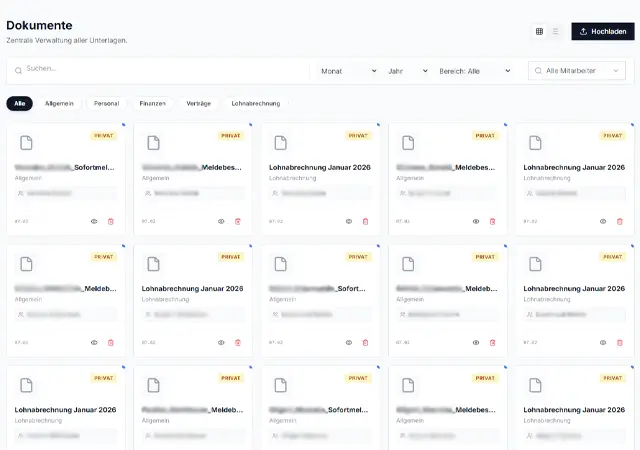Click PRIVAT badge on top-row second card
Screen dimensions: 640x450
(231, 135)
